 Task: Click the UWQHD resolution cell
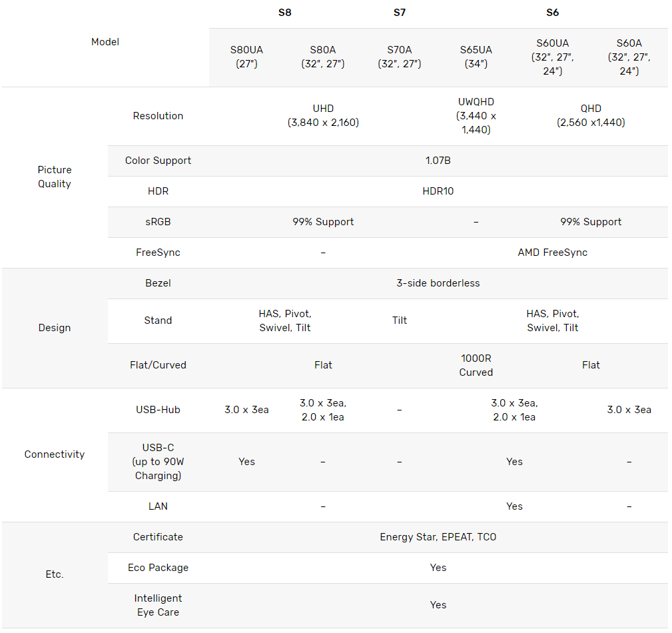[x=476, y=116]
